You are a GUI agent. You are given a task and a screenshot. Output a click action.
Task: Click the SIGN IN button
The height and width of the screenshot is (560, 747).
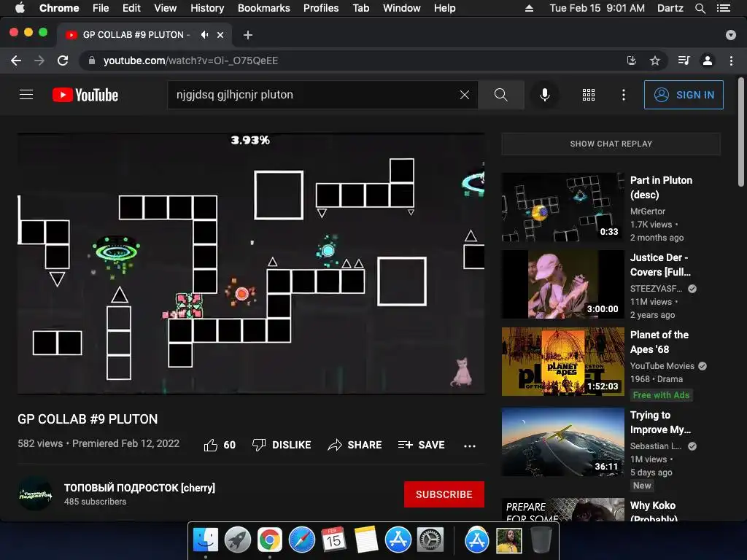point(683,95)
